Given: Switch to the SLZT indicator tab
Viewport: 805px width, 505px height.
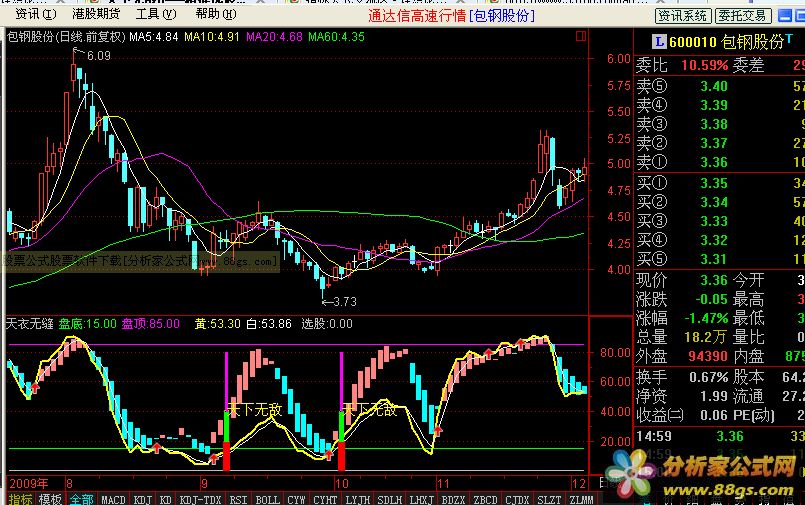Looking at the screenshot, I should tap(549, 499).
